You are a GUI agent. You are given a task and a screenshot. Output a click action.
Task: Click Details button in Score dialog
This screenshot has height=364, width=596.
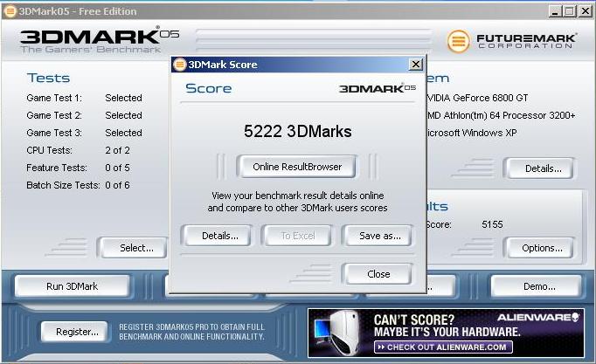click(217, 236)
